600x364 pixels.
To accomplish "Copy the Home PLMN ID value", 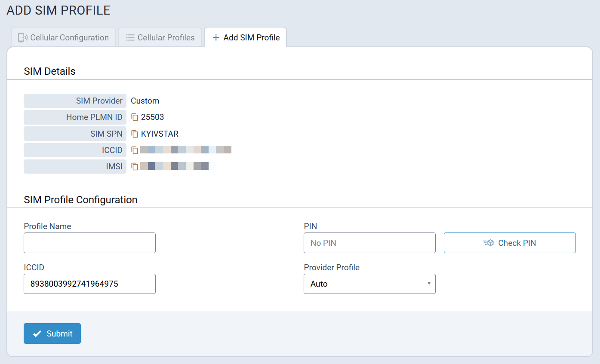I will [x=135, y=117].
